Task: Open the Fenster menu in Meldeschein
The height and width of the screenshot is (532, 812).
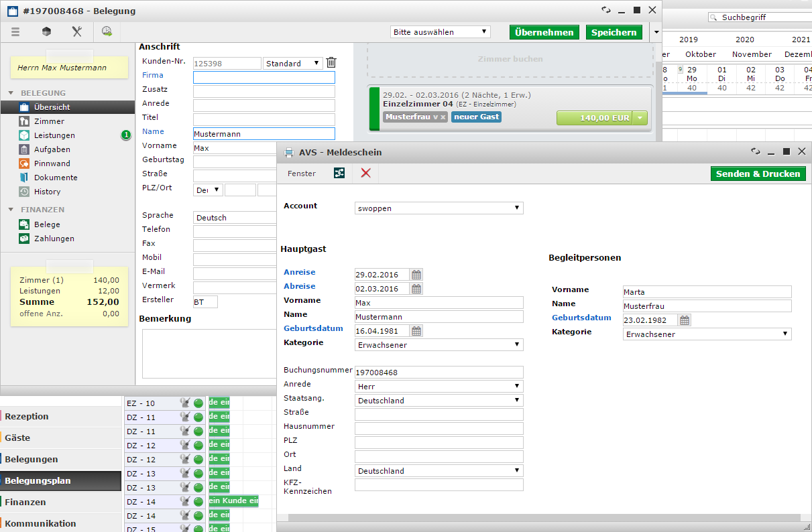Action: pos(302,174)
